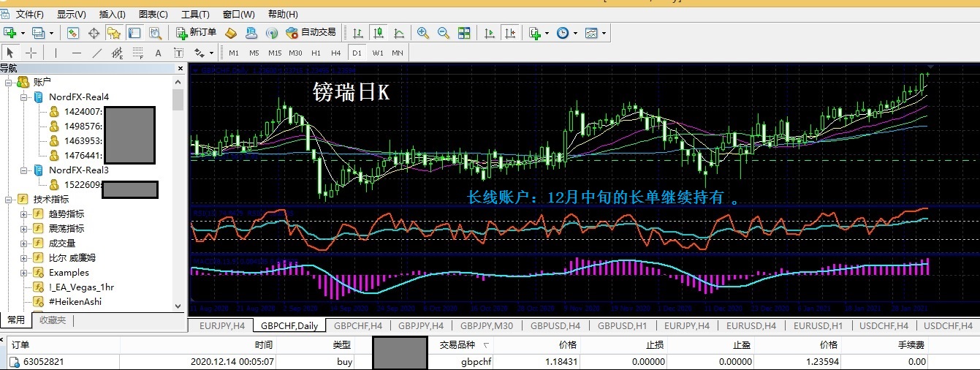The image size is (980, 370).
Task: Toggle chart auto scroll
Action: click(x=490, y=33)
